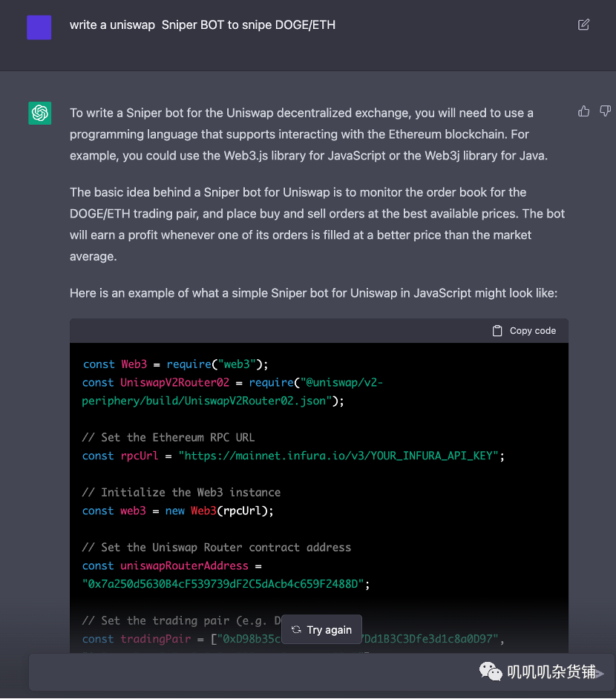Image resolution: width=616 pixels, height=699 pixels.
Task: Click the comment "// Set the Ethereum RPC URL"
Action: [x=168, y=437]
